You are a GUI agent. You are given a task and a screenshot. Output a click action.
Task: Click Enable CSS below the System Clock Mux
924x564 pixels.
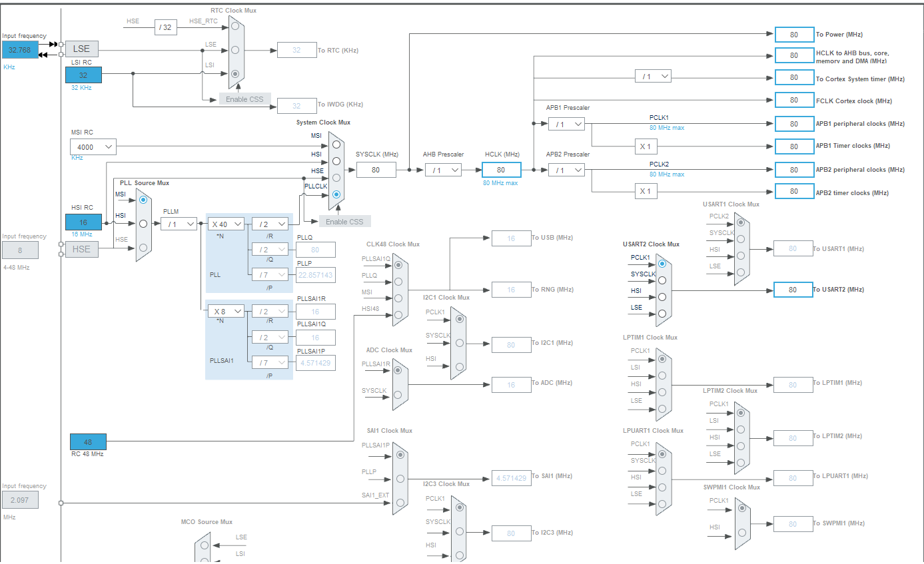point(344,221)
